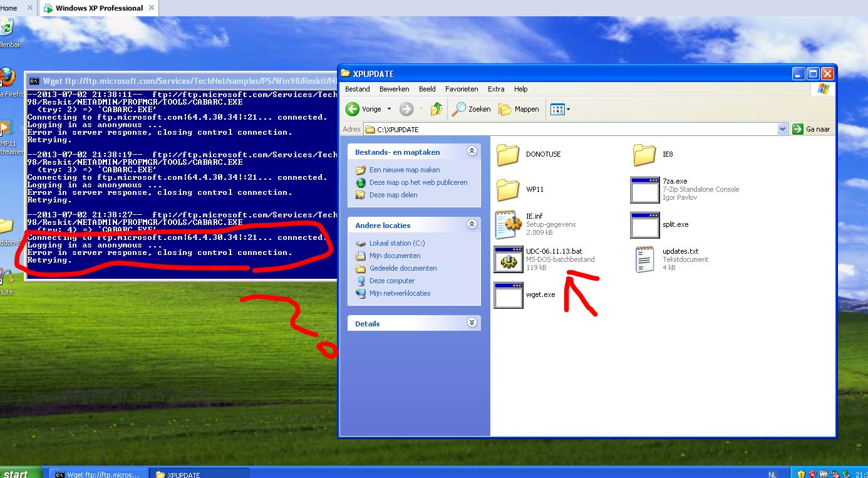Expand the Details panel
The height and width of the screenshot is (478, 868).
tap(472, 323)
